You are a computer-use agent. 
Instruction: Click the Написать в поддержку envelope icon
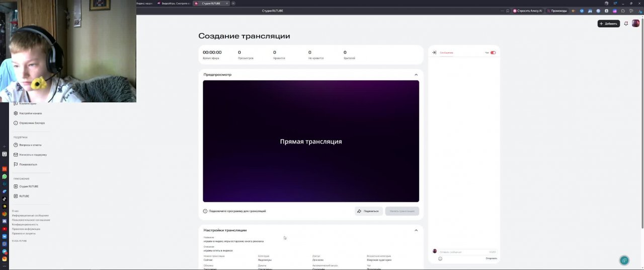coord(16,155)
